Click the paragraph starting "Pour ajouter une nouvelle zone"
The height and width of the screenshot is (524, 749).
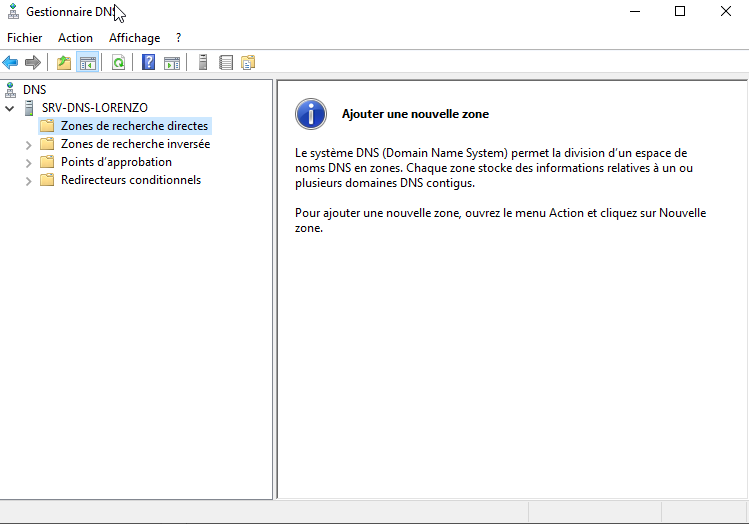(500, 220)
